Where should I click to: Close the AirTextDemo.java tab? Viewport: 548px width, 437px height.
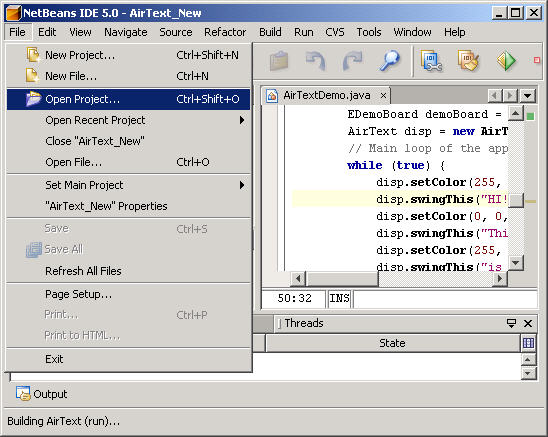[383, 95]
